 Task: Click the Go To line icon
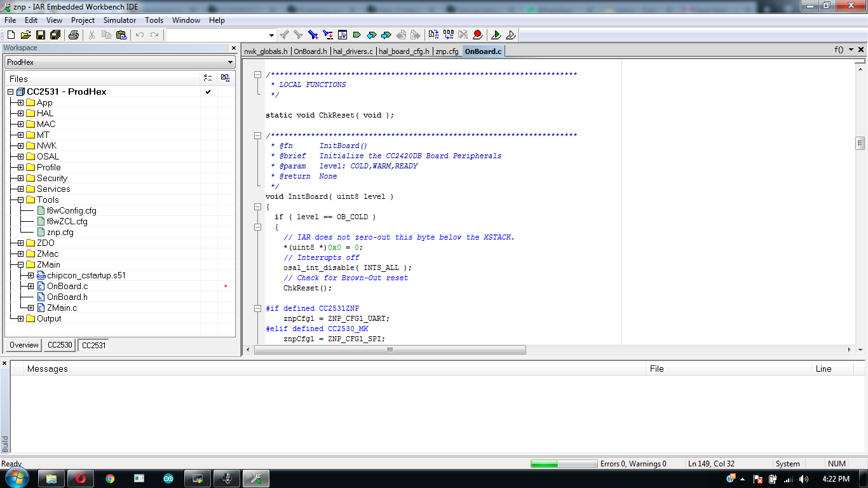[x=342, y=35]
